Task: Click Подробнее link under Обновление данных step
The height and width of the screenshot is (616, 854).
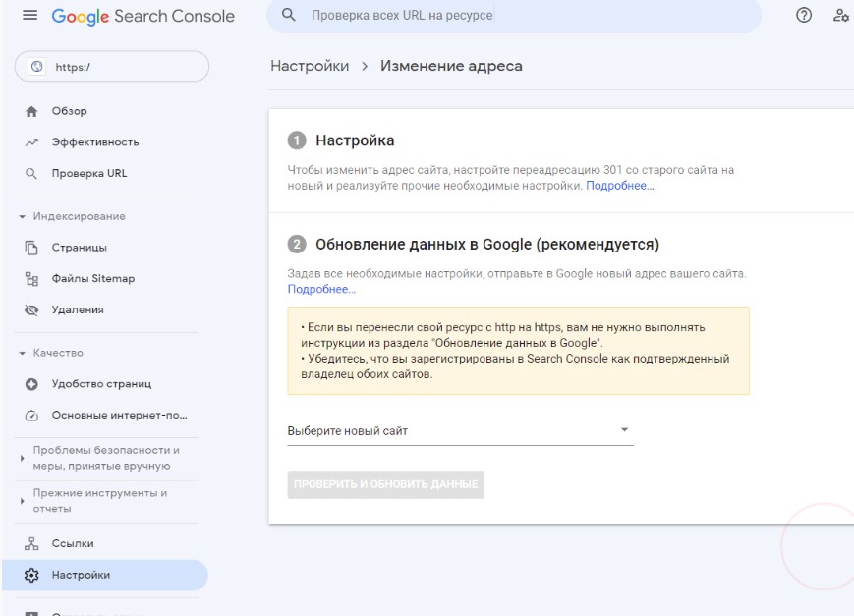Action: (321, 289)
